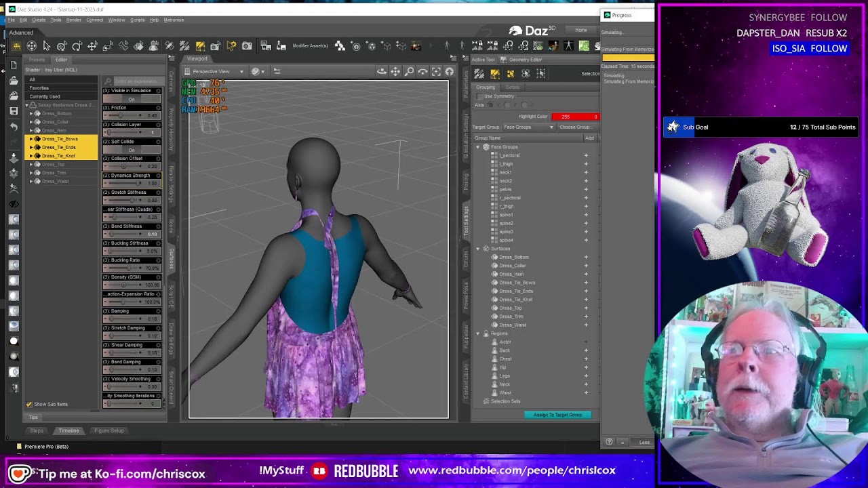Expand Dress_Tie_Bows in the Surfaces list
The width and height of the screenshot is (868, 488).
pos(31,139)
